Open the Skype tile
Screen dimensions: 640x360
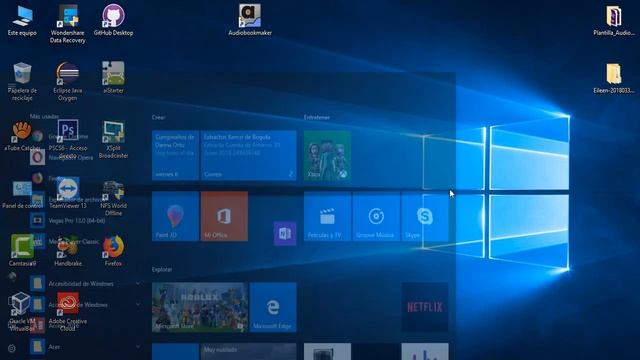click(x=425, y=216)
